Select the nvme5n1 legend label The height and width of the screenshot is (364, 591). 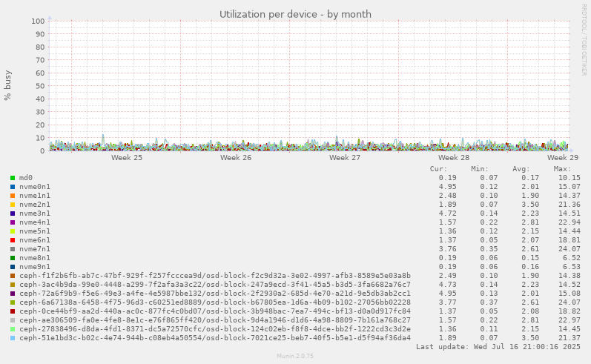pyautogui.click(x=35, y=231)
